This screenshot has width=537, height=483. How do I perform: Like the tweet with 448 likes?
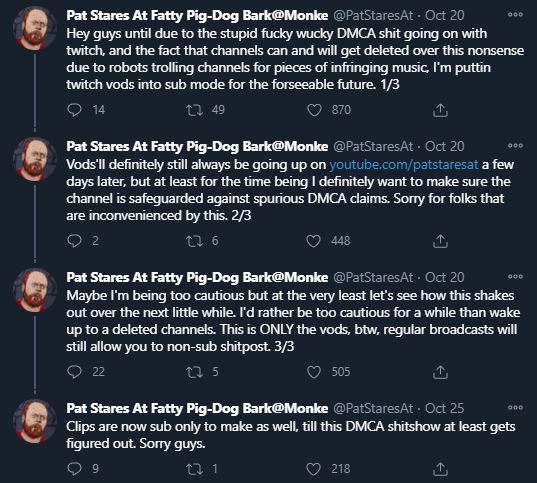tap(313, 241)
